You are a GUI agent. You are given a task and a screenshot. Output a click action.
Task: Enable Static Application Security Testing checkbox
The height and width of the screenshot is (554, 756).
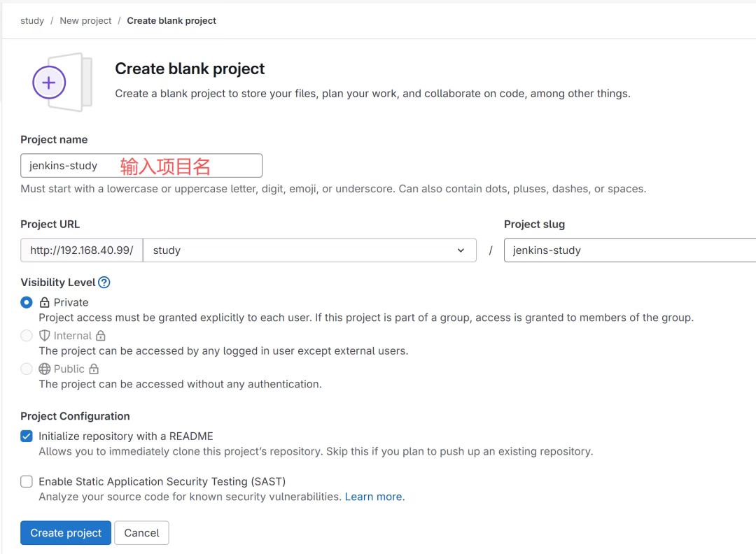click(x=27, y=481)
